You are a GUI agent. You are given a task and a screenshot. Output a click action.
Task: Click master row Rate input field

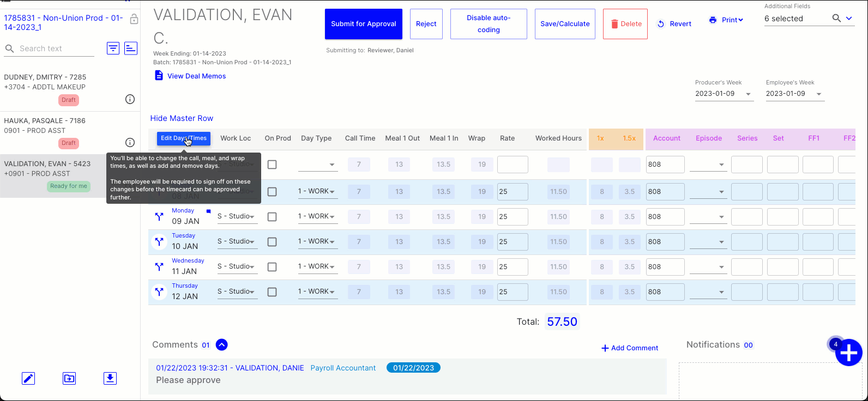pyautogui.click(x=513, y=165)
